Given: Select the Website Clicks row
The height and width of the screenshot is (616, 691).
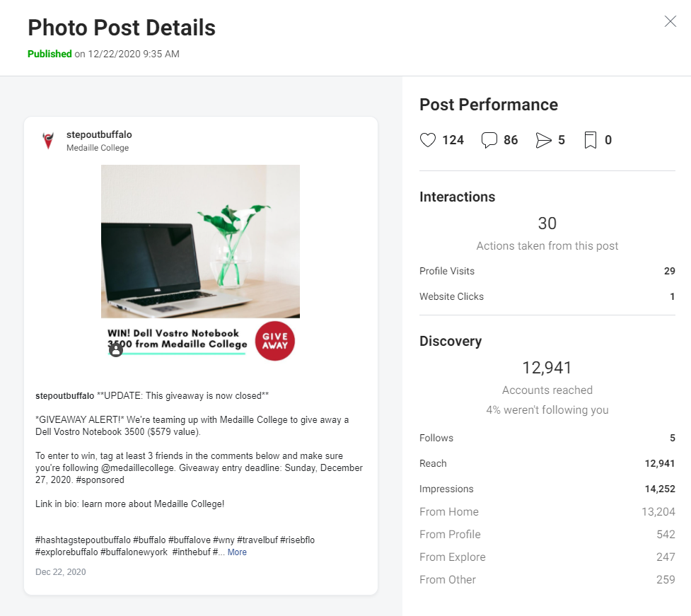Looking at the screenshot, I should coord(547,296).
